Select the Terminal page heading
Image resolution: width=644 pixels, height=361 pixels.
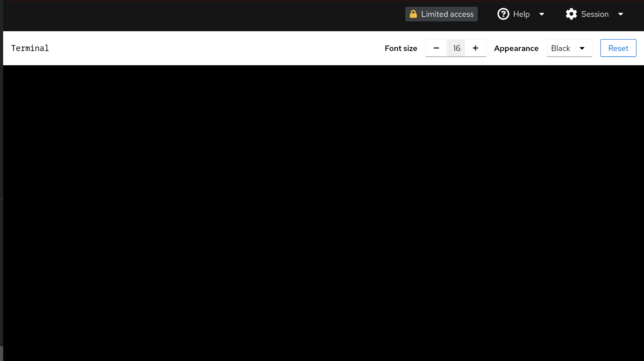point(30,48)
